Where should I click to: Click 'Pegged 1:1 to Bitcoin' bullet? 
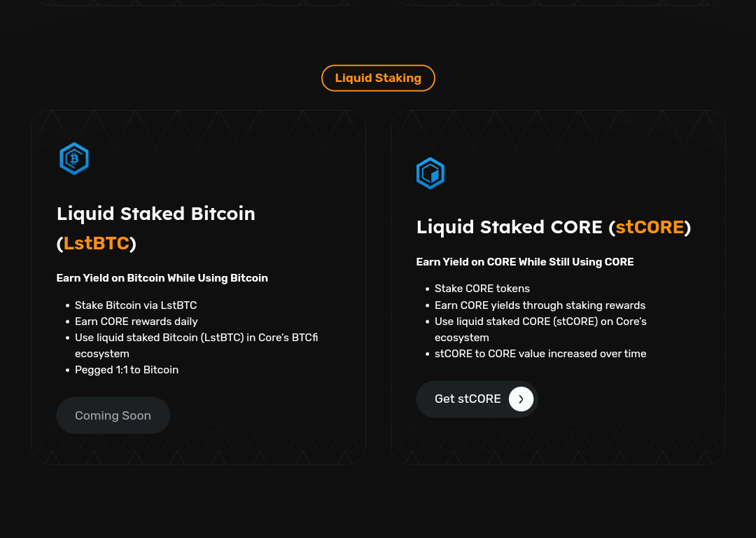(127, 370)
